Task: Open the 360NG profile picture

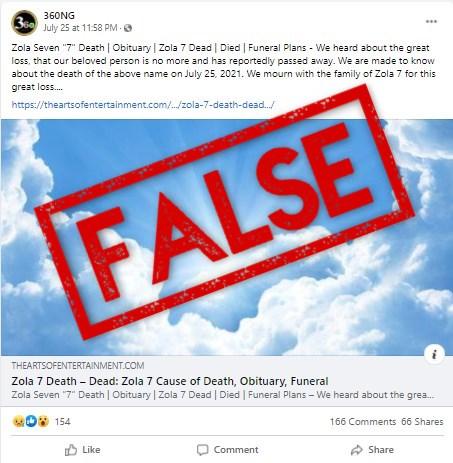Action: pos(24,23)
